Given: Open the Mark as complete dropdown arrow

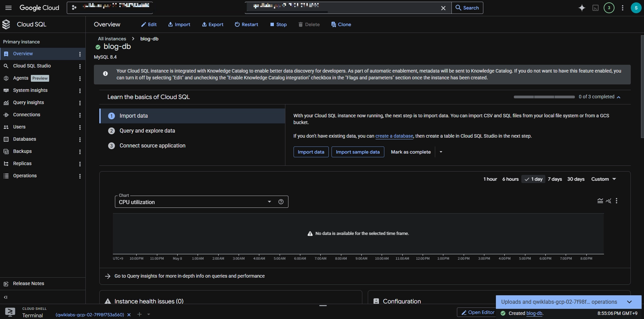Looking at the screenshot, I should (x=441, y=152).
